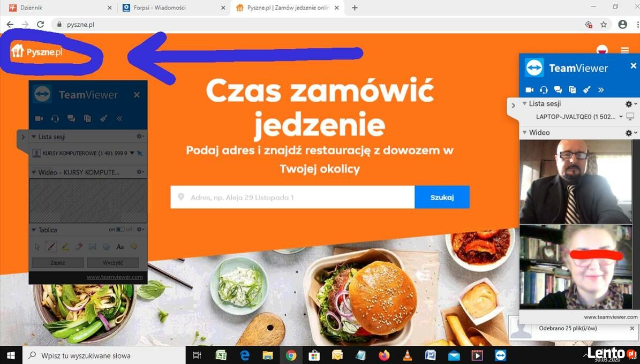The image size is (640, 364).
Task: Select the highlighter tool in Tablica toolbar
Action: point(65,246)
